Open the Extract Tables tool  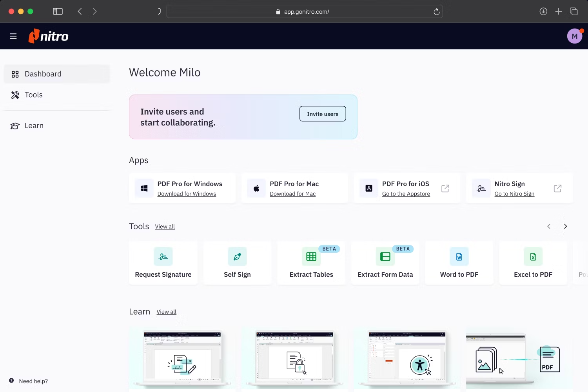pyautogui.click(x=311, y=263)
